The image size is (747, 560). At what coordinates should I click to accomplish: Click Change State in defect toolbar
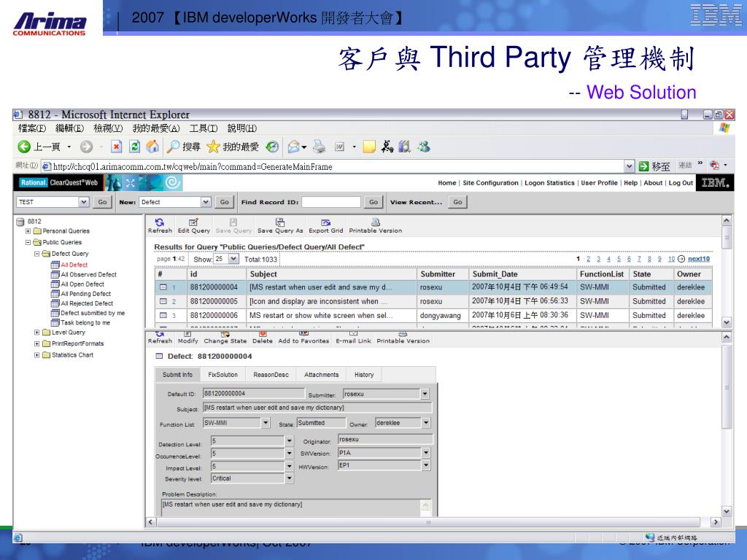225,338
